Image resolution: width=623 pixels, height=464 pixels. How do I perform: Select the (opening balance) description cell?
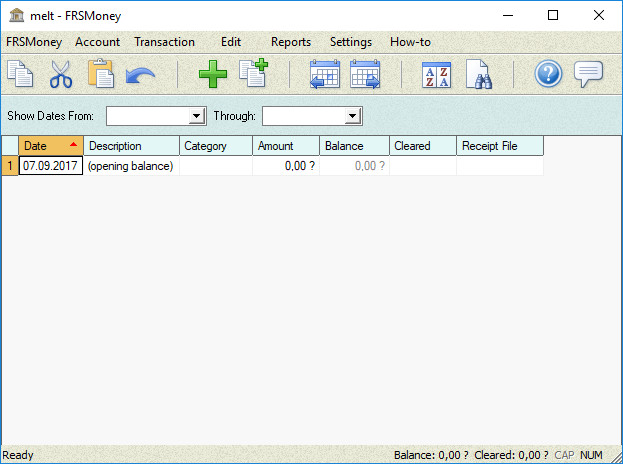click(132, 166)
